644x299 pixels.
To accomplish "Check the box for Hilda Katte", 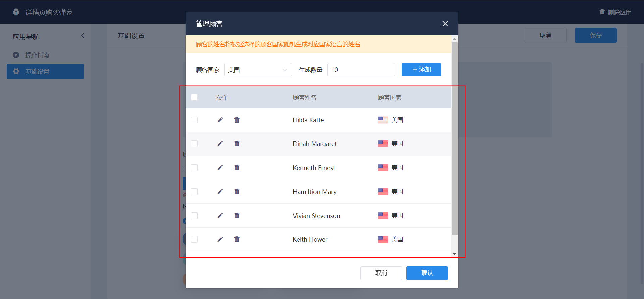I will coord(194,120).
